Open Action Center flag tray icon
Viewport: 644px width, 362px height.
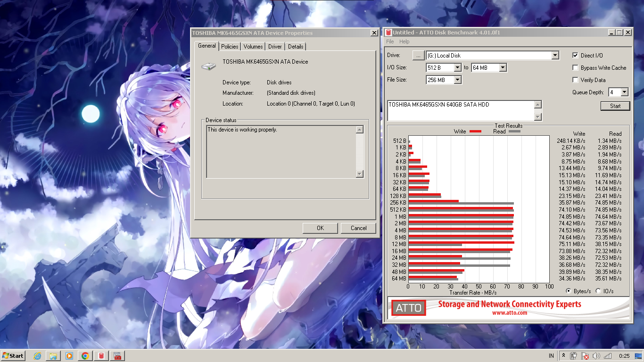[585, 356]
